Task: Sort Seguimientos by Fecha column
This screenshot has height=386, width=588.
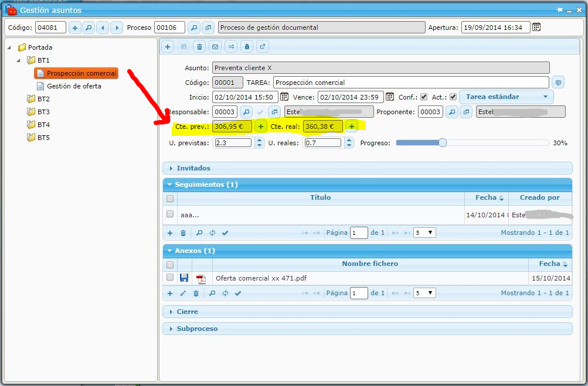Action: click(487, 198)
